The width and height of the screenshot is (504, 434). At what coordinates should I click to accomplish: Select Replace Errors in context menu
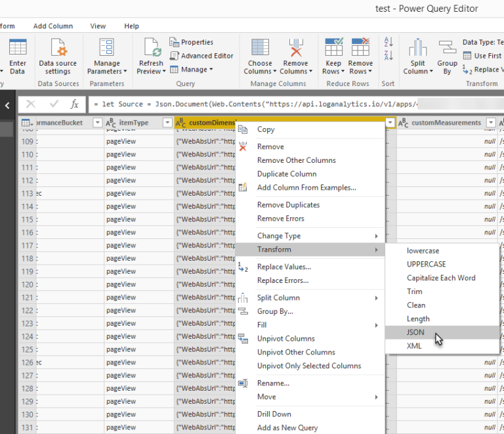pos(310,280)
